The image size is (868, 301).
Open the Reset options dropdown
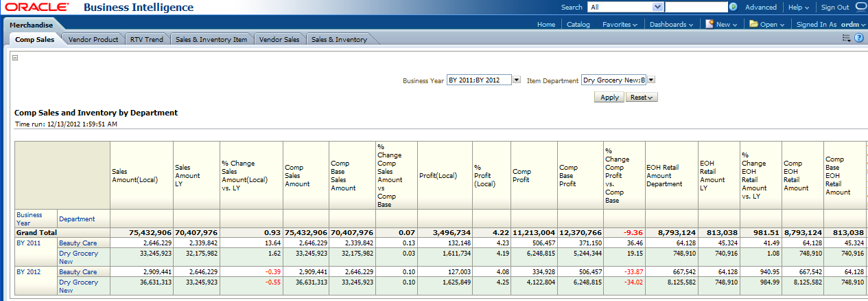[642, 98]
